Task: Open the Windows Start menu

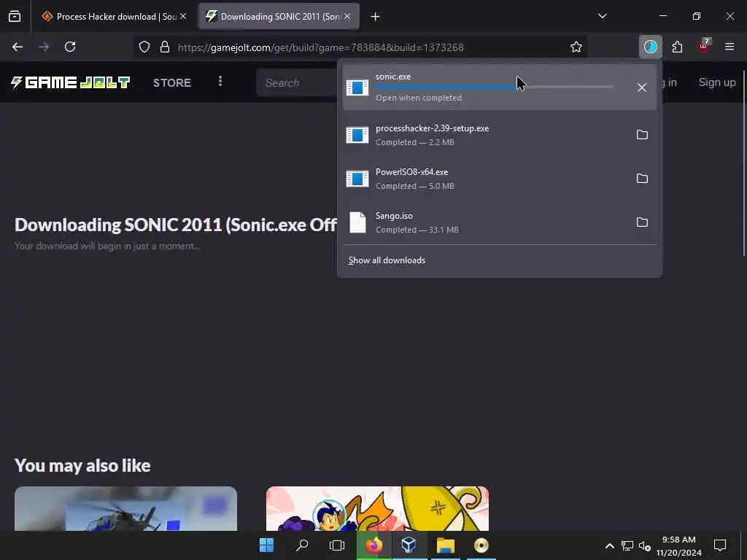Action: [266, 545]
